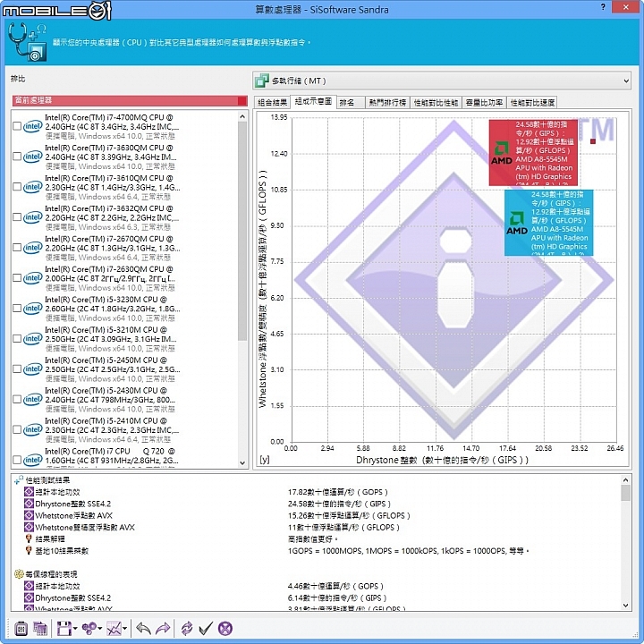The height and width of the screenshot is (644, 644).
Task: Click Intel logo beside i7-3630QM entry
Action: tap(33, 157)
